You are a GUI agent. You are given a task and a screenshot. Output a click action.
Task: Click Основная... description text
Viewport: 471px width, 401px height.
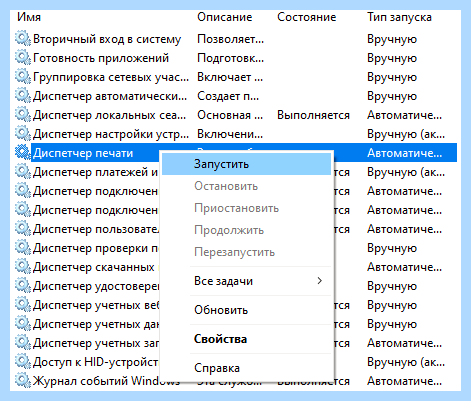[x=230, y=115]
